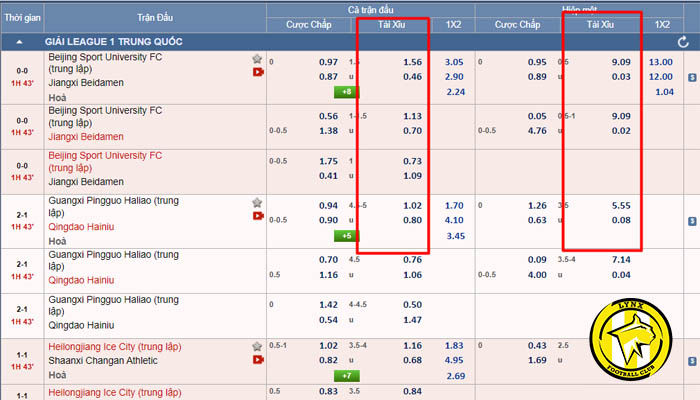700x400 pixels.
Task: Select first-half handicap odds 1.69
Action: tap(537, 360)
